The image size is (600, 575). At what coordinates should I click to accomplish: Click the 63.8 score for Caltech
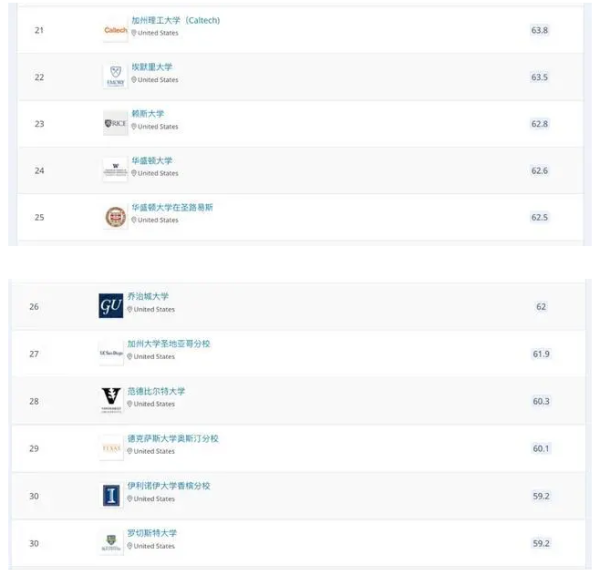(x=539, y=30)
